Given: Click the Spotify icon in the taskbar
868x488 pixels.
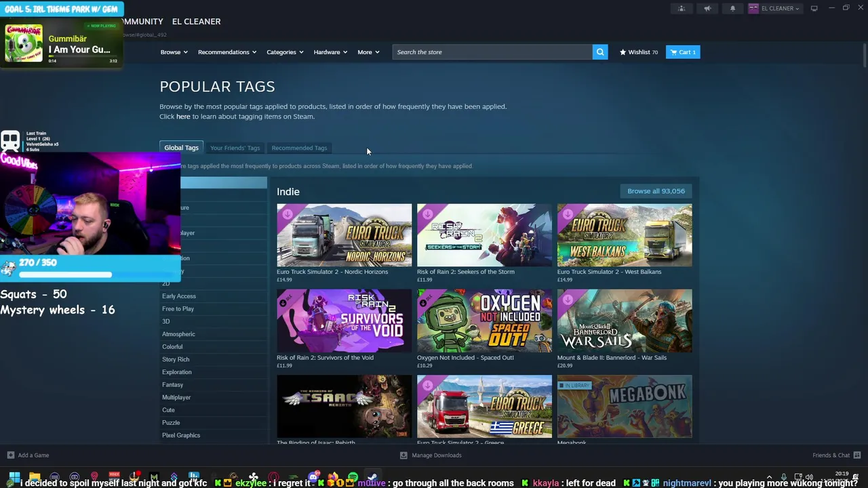Looking at the screenshot, I should click(x=353, y=477).
